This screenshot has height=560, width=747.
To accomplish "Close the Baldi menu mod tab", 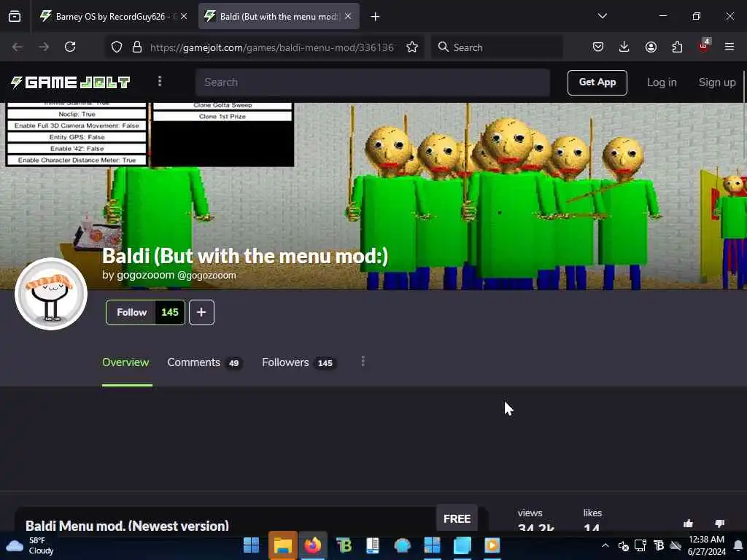I will [x=348, y=17].
